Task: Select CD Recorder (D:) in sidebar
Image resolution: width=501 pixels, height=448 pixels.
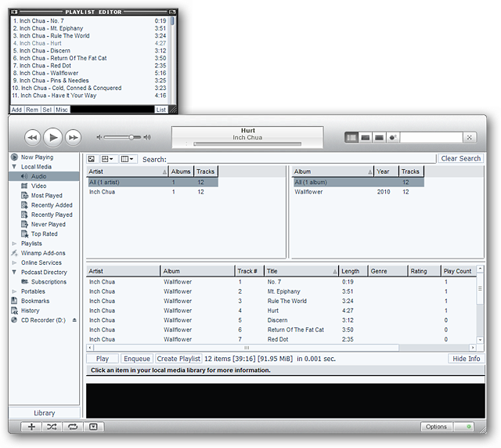Action: (x=43, y=320)
